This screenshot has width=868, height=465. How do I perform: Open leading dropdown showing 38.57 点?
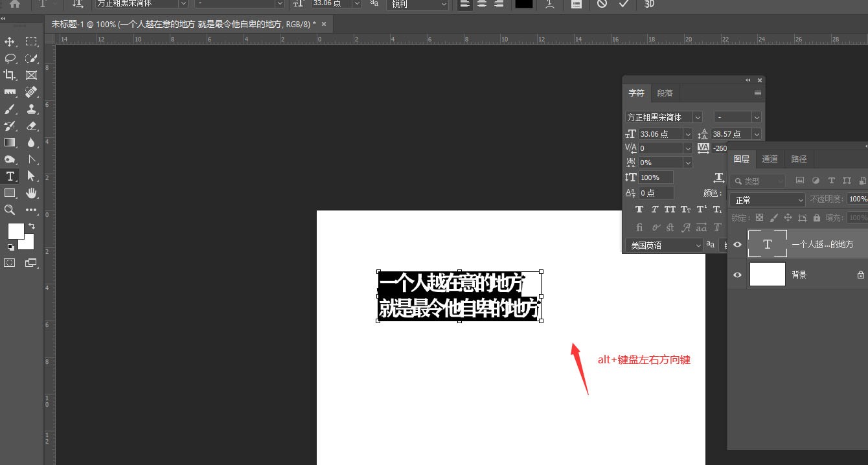point(755,134)
